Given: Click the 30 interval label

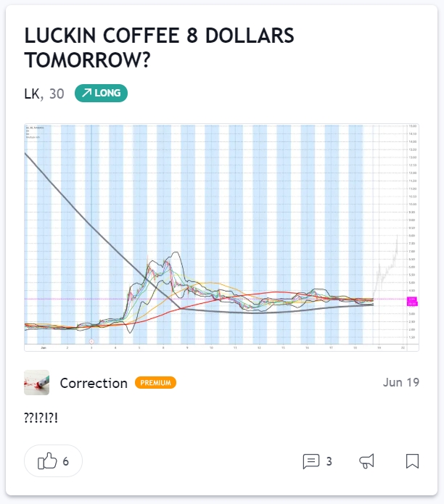Looking at the screenshot, I should point(57,93).
